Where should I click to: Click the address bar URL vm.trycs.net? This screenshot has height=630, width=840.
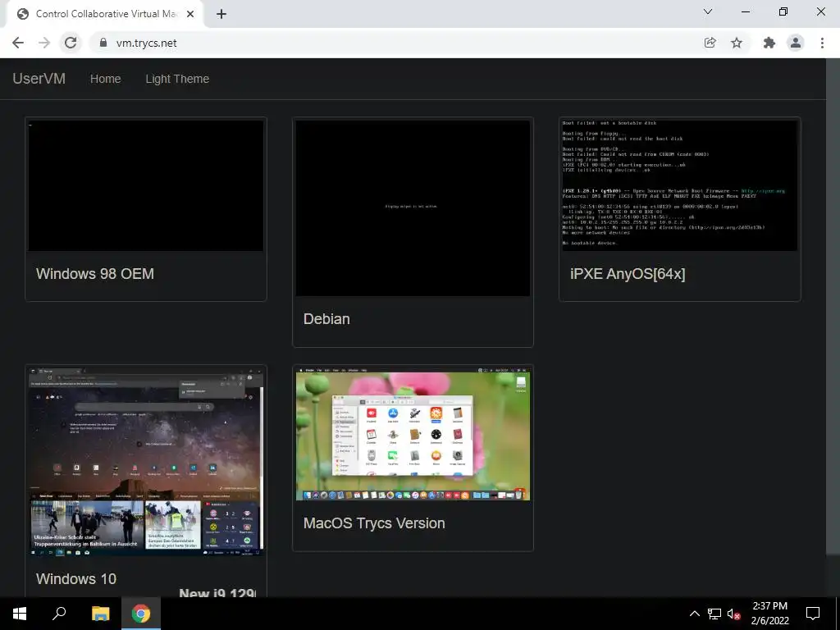tap(146, 43)
